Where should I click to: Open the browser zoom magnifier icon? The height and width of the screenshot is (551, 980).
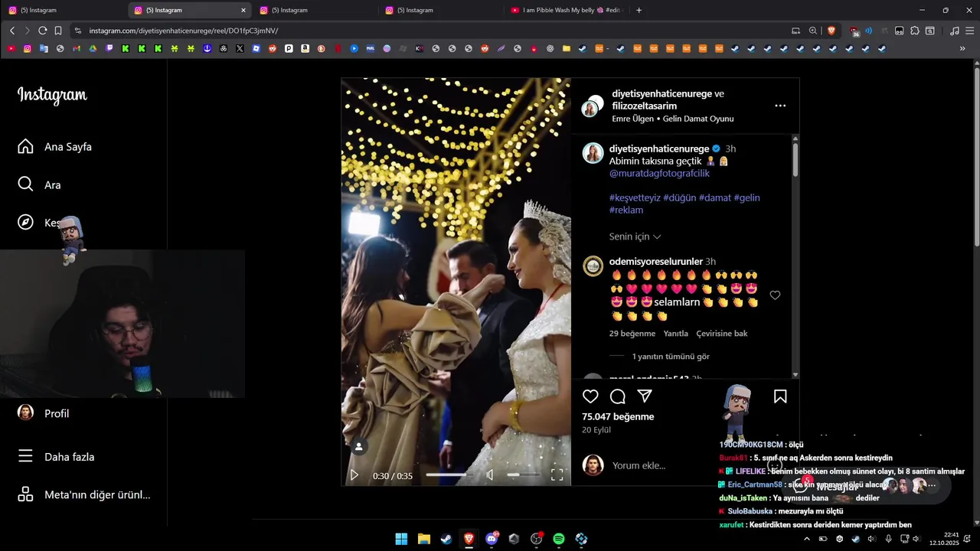(x=813, y=31)
